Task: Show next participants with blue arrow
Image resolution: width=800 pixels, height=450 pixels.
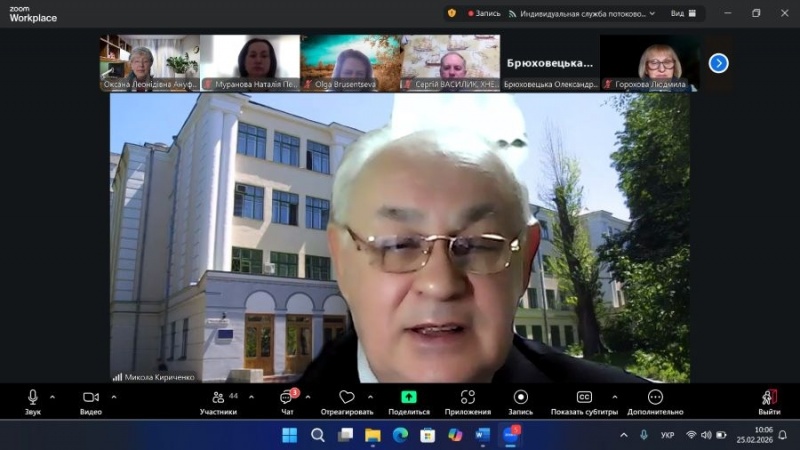Action: [718, 63]
